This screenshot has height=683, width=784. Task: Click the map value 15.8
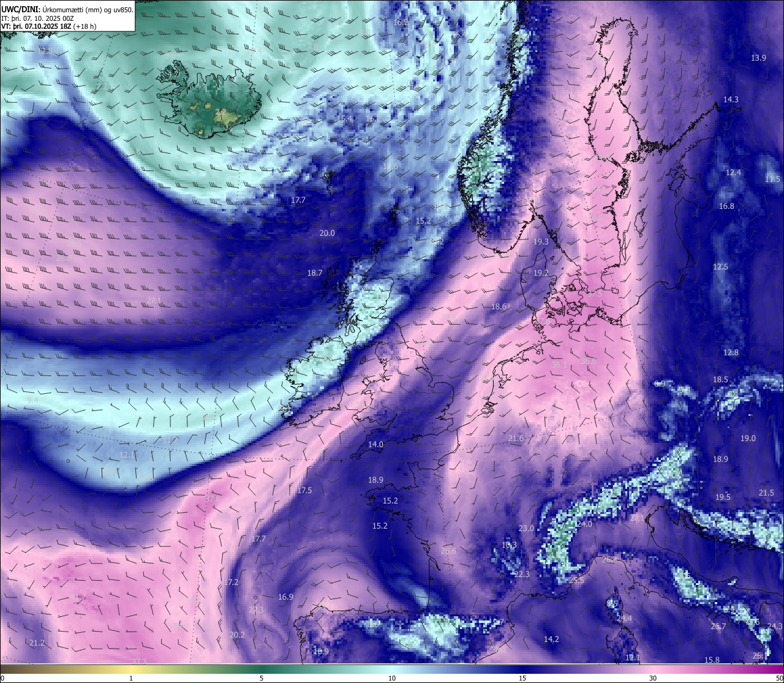(712, 660)
